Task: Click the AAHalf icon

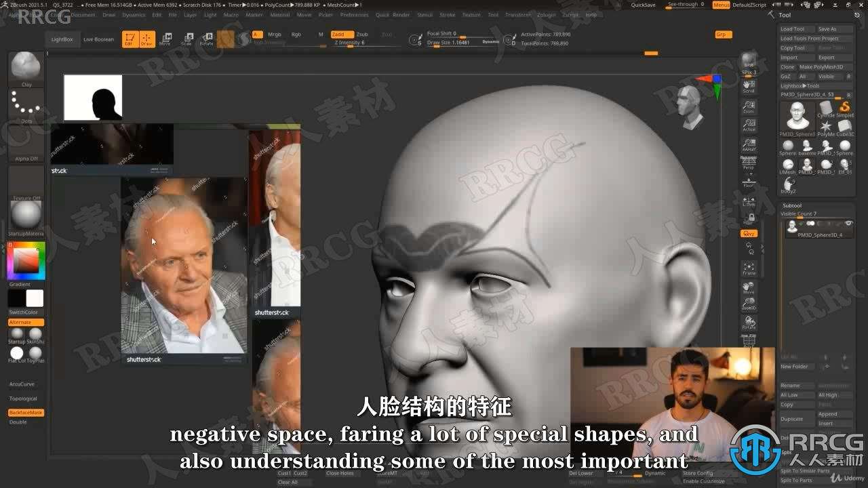Action: [x=749, y=145]
